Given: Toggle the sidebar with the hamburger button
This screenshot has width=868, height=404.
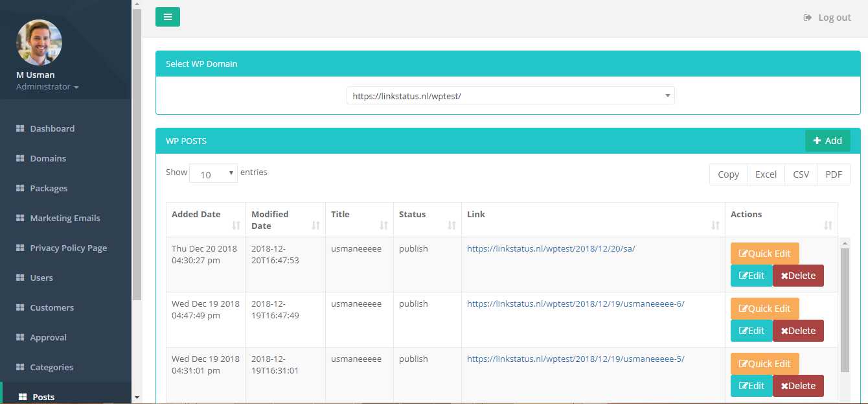Looking at the screenshot, I should click(168, 17).
